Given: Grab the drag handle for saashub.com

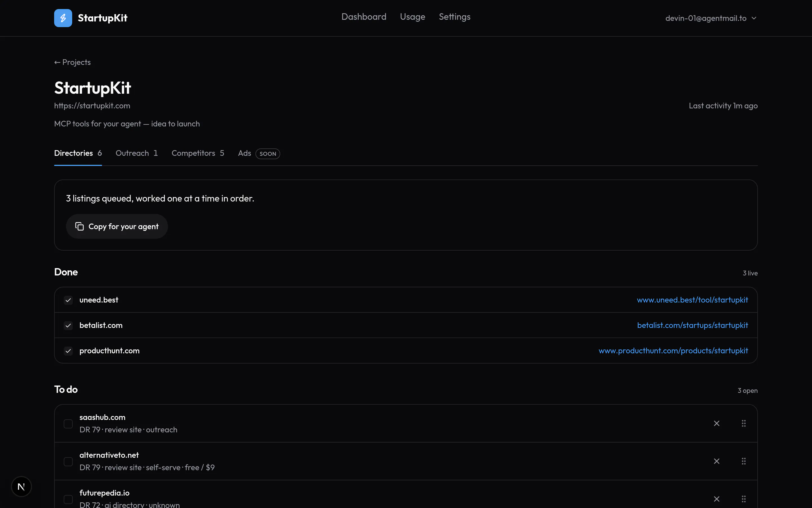Looking at the screenshot, I should 743,423.
